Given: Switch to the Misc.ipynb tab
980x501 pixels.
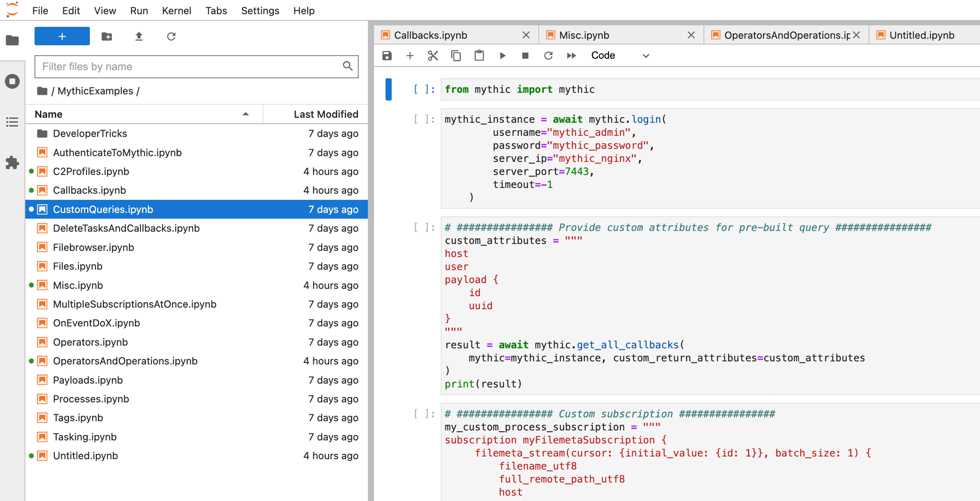Looking at the screenshot, I should pyautogui.click(x=584, y=35).
